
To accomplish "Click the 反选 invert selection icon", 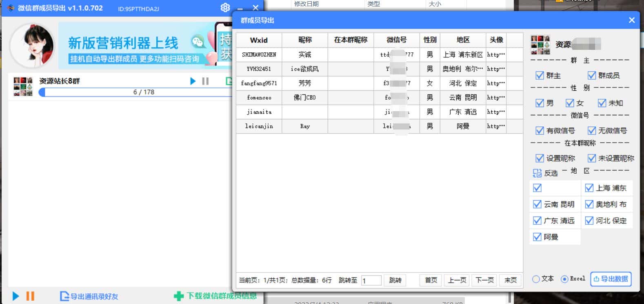I will click(x=537, y=173).
